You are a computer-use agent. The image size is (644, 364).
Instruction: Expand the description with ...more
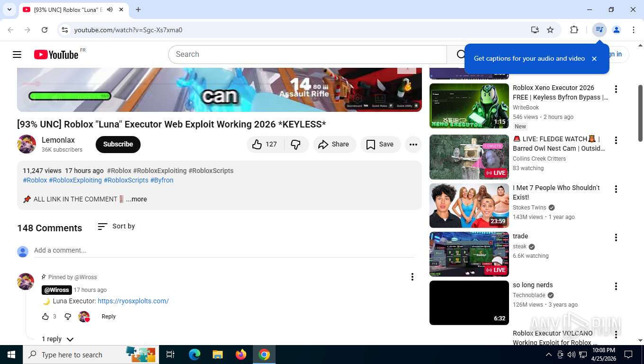(136, 199)
